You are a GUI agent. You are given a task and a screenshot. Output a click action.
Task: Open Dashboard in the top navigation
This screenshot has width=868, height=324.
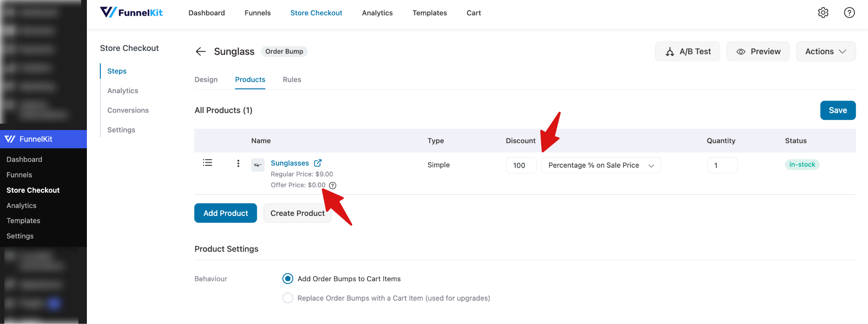click(x=207, y=13)
